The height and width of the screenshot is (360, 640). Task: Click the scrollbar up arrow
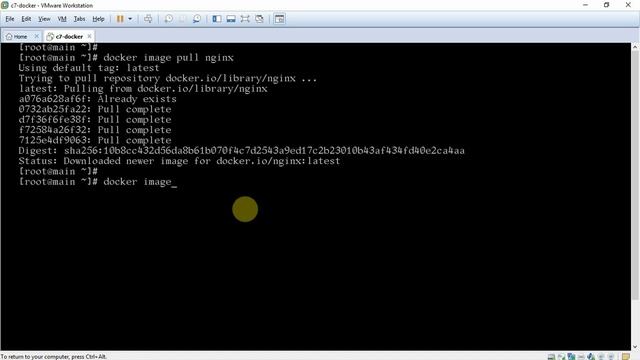(636, 47)
